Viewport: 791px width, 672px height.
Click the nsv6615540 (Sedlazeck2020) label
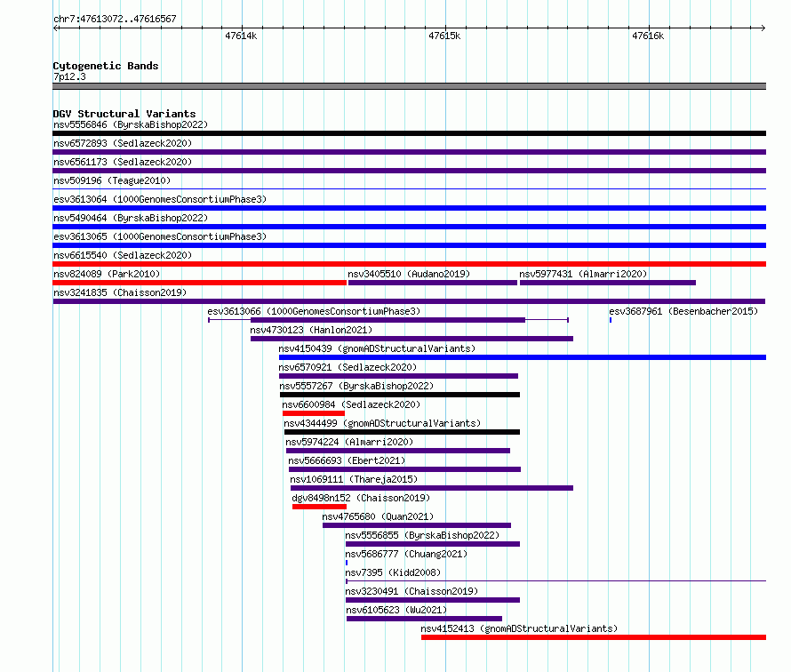(x=123, y=255)
